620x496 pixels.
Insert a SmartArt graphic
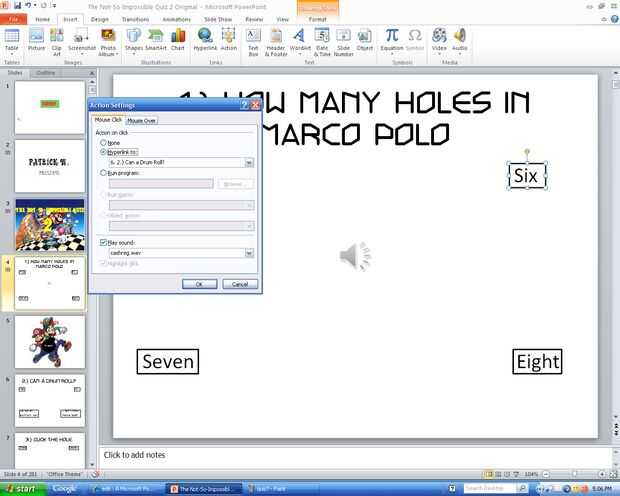click(x=156, y=40)
